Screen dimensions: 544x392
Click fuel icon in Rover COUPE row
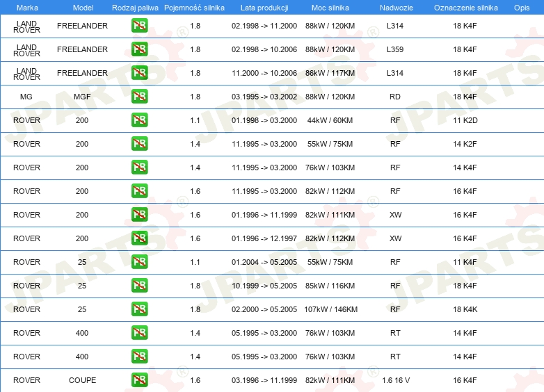point(139,380)
